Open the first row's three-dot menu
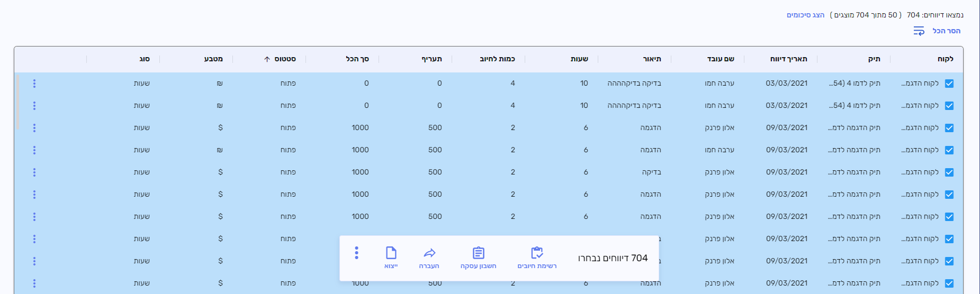Image resolution: width=980 pixels, height=294 pixels. pos(34,84)
